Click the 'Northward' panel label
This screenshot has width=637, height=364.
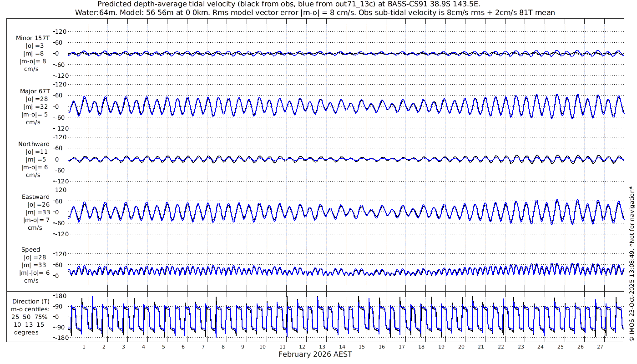34,144
